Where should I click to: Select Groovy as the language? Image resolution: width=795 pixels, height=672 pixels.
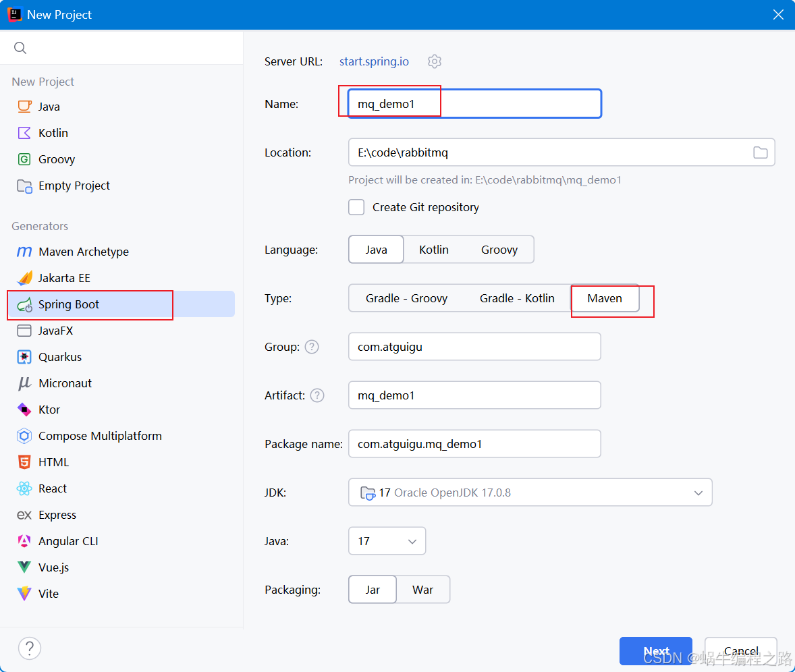(499, 250)
